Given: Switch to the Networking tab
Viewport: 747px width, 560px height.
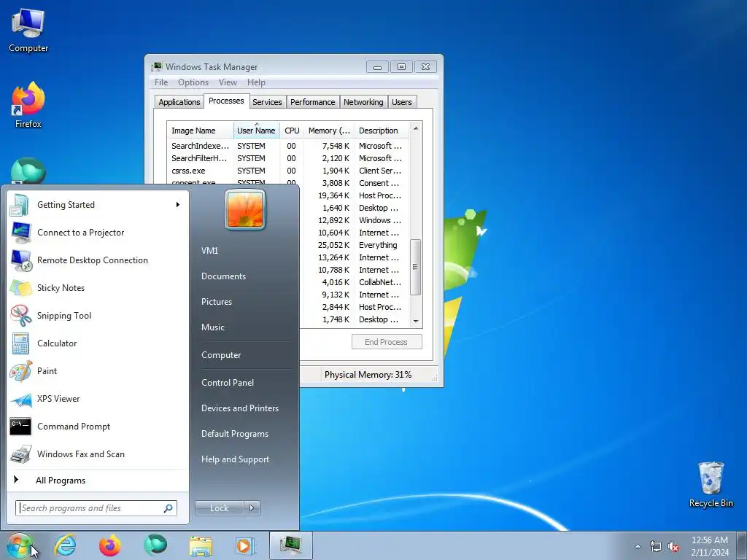Looking at the screenshot, I should click(x=363, y=102).
